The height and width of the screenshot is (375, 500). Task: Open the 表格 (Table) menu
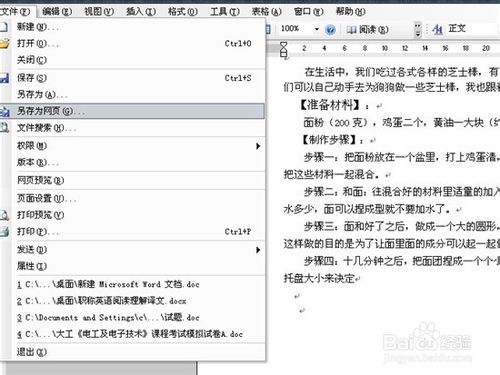pos(266,11)
